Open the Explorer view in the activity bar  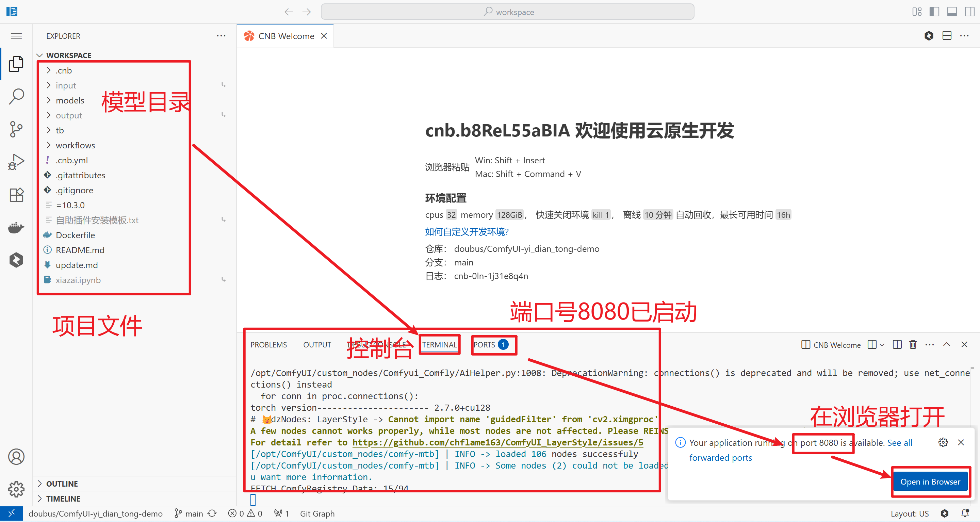16,64
